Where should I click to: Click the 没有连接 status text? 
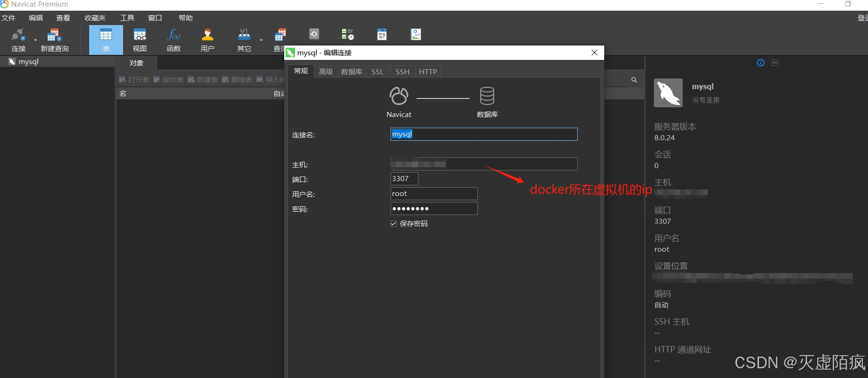click(706, 100)
